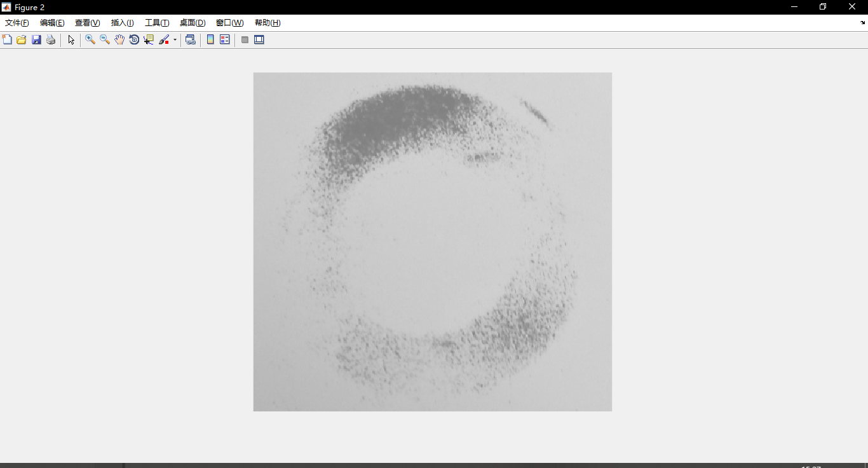Select the Data Cursor tool
The image size is (868, 468).
pos(149,39)
